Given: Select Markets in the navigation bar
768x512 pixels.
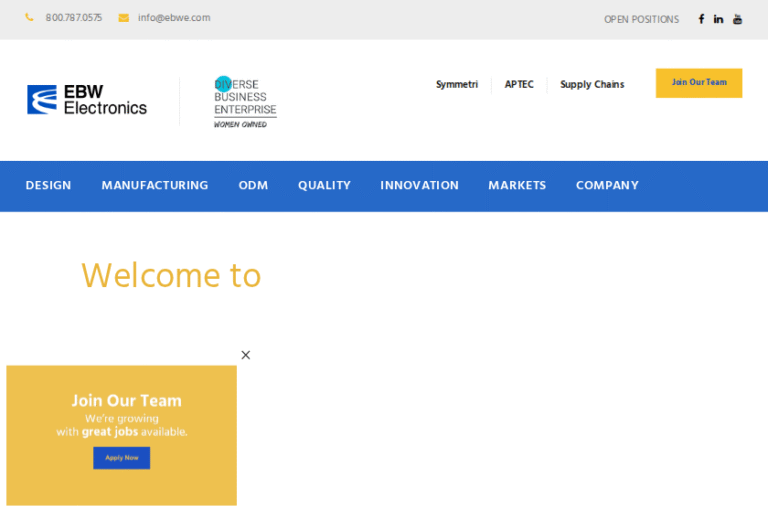Looking at the screenshot, I should click(517, 185).
